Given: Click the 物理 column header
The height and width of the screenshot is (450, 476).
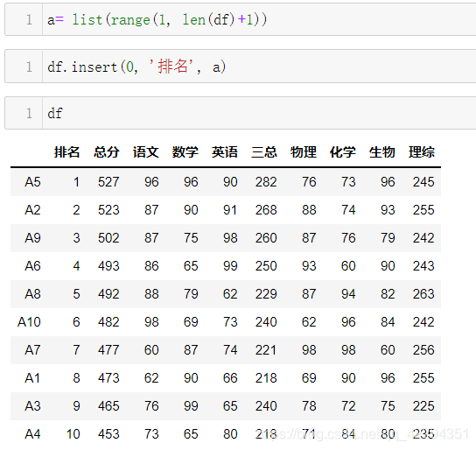Looking at the screenshot, I should [x=304, y=151].
